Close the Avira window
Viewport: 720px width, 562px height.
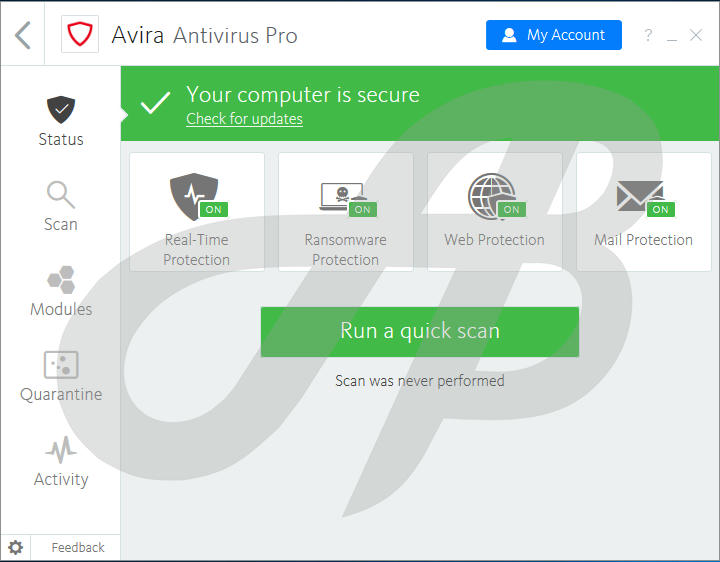696,35
